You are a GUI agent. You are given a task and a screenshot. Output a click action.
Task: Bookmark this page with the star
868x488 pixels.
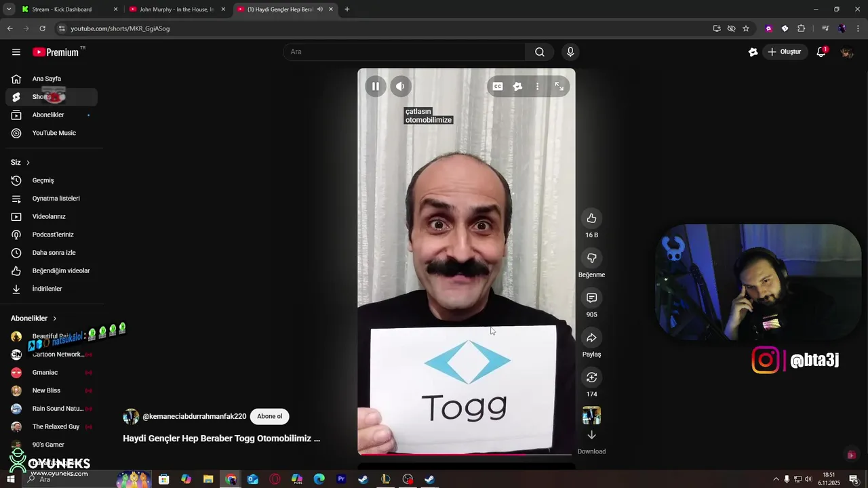[x=746, y=28]
